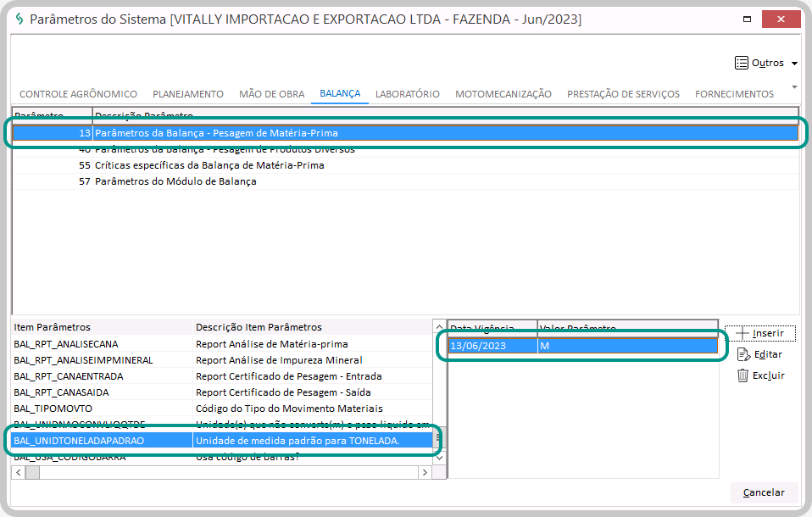
Task: Open the LABORATÓRIO tab
Action: point(408,94)
